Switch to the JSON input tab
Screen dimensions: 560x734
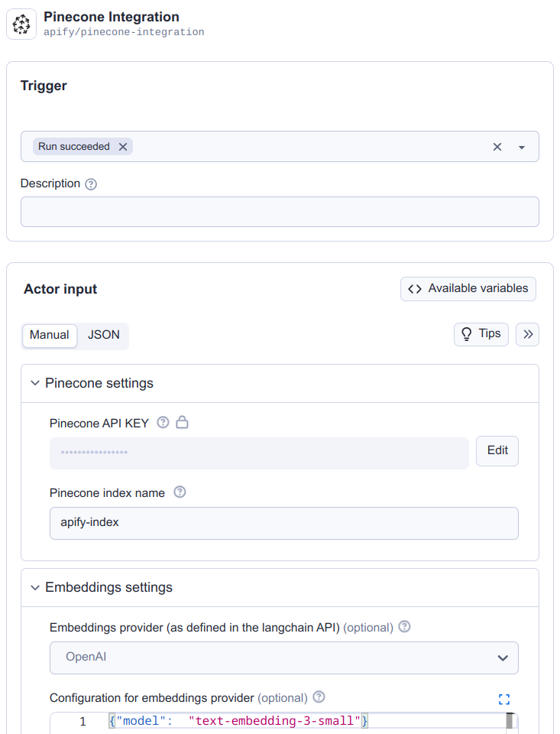pos(103,335)
